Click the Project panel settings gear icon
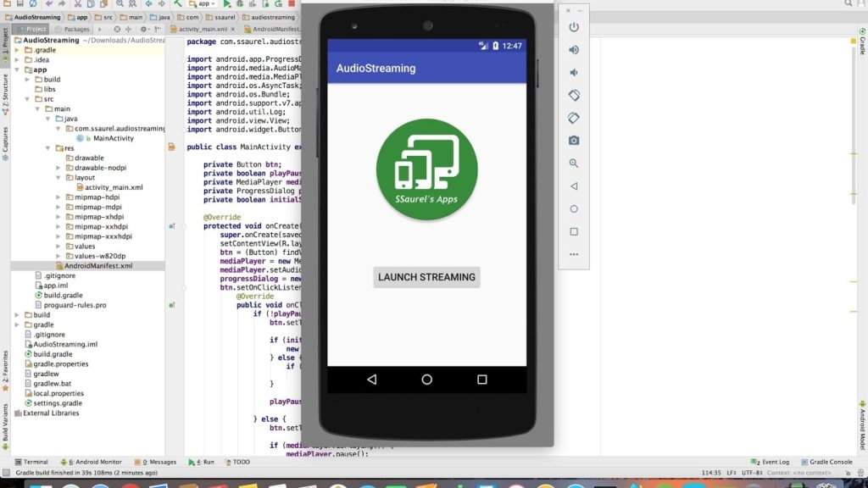 click(144, 29)
